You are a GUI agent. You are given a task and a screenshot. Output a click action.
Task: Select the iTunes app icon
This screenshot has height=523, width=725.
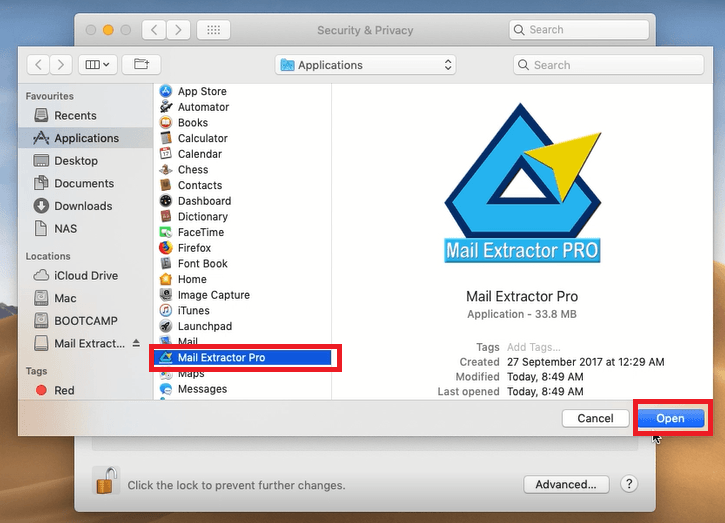(x=166, y=310)
